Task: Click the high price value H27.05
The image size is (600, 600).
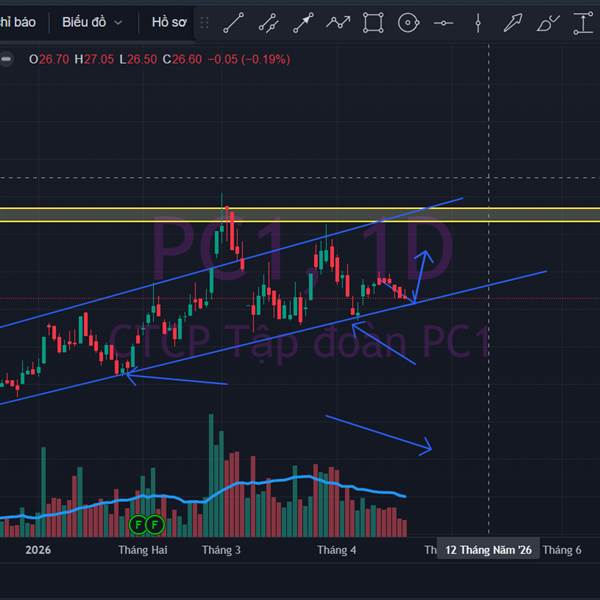Action: coord(94,59)
